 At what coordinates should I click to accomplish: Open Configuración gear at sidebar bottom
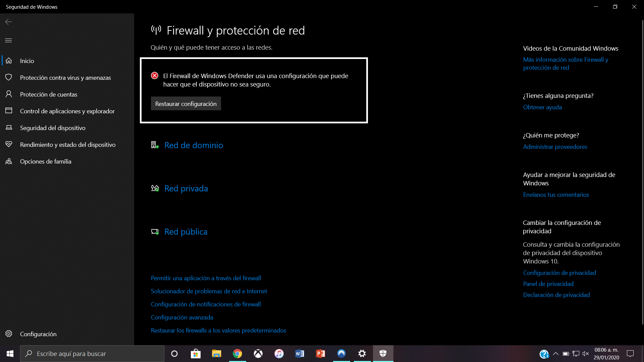[x=9, y=334]
